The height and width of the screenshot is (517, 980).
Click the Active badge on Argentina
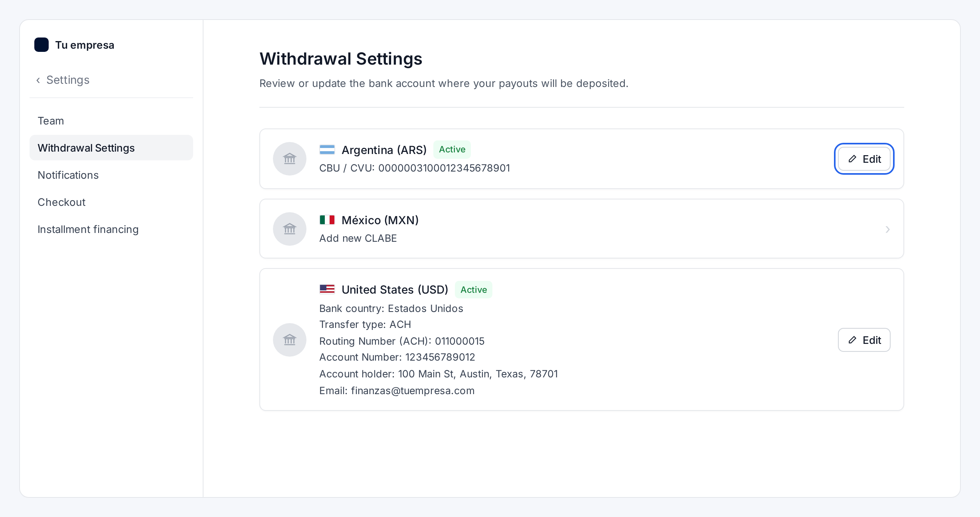pos(452,149)
